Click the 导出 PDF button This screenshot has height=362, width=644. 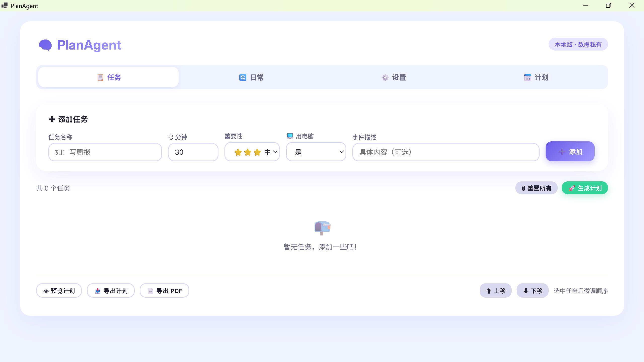point(164,291)
